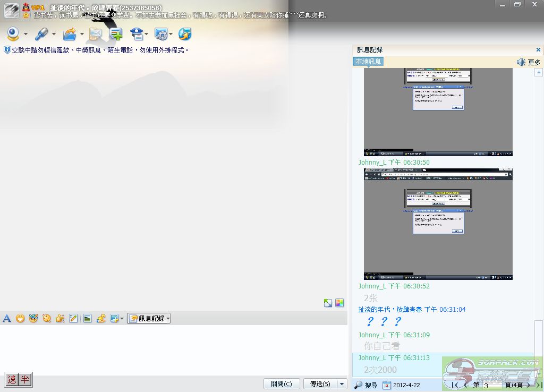Open the colorful chat skin swatch
This screenshot has height=392, width=544.
click(x=339, y=303)
